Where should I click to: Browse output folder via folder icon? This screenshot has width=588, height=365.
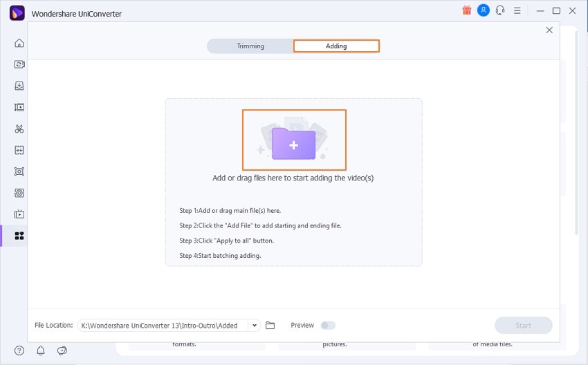click(x=270, y=326)
